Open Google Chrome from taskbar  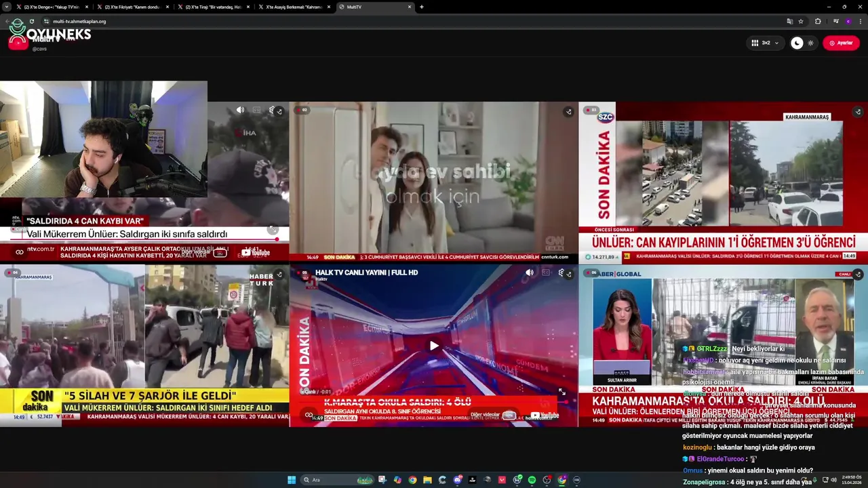coord(412,480)
